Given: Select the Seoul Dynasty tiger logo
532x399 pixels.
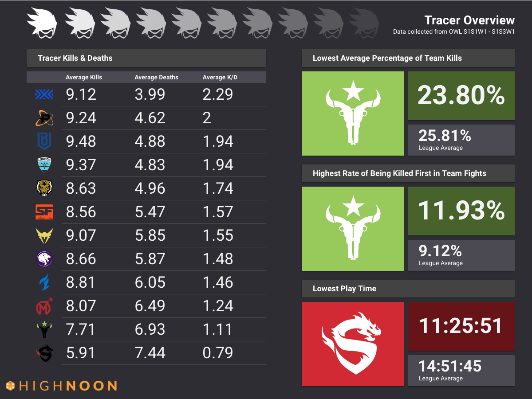Looking at the screenshot, I should pyautogui.click(x=44, y=188).
